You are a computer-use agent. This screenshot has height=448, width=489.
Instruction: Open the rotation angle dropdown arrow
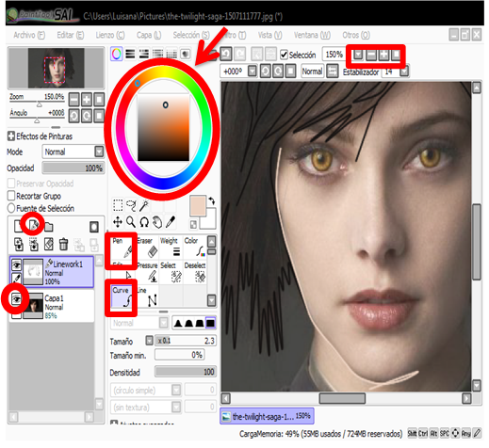pos(253,72)
